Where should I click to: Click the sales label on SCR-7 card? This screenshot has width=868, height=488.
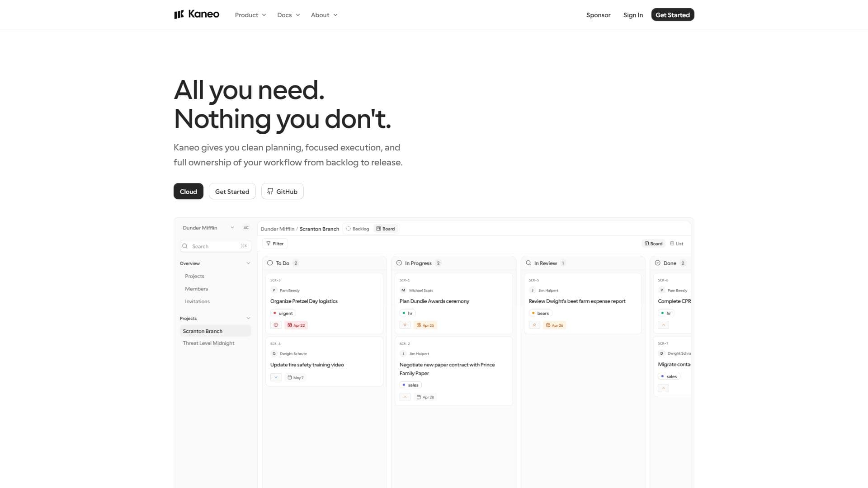click(x=669, y=376)
